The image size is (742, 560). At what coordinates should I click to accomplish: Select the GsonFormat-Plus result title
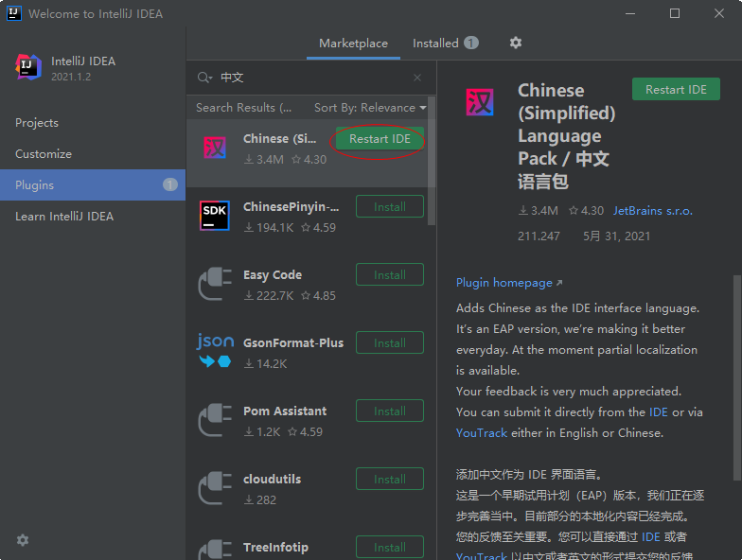pyautogui.click(x=293, y=342)
